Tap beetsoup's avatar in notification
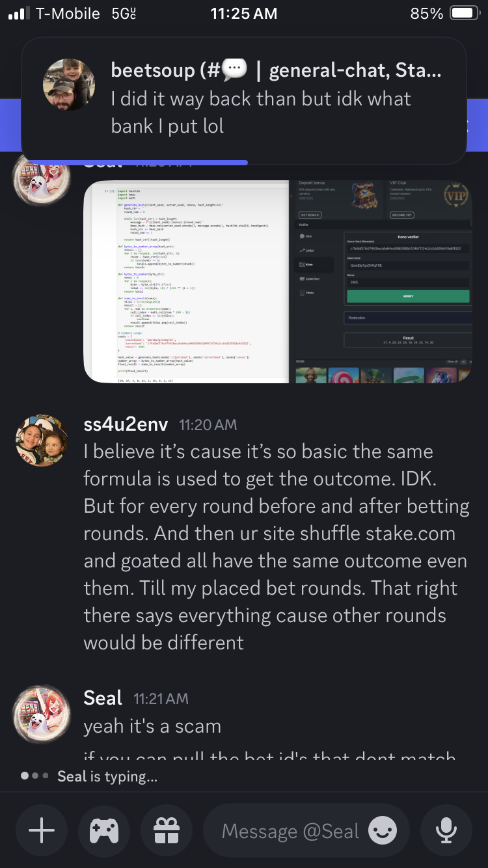The image size is (488, 868). point(69,85)
